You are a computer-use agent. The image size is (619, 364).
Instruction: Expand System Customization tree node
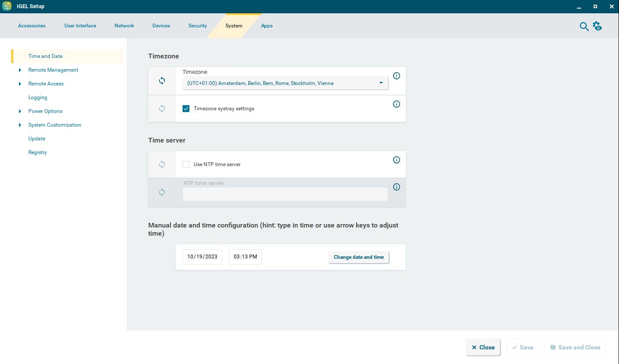click(20, 125)
